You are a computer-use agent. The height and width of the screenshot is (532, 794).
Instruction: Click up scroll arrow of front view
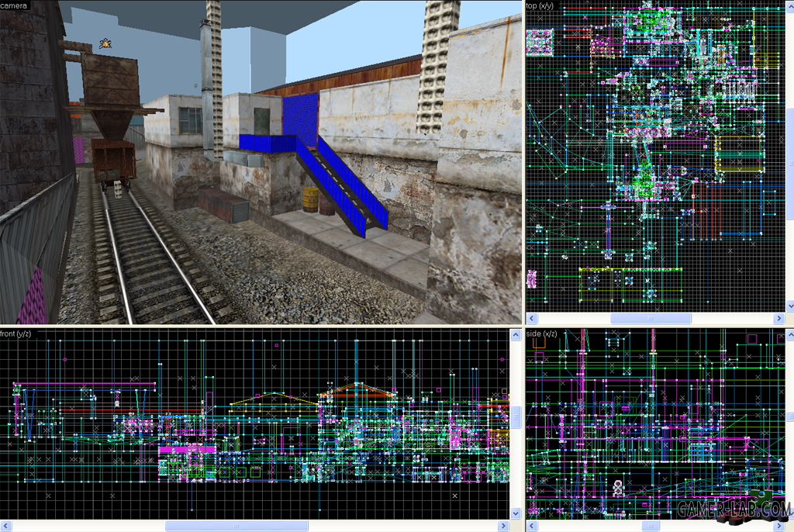[516, 335]
